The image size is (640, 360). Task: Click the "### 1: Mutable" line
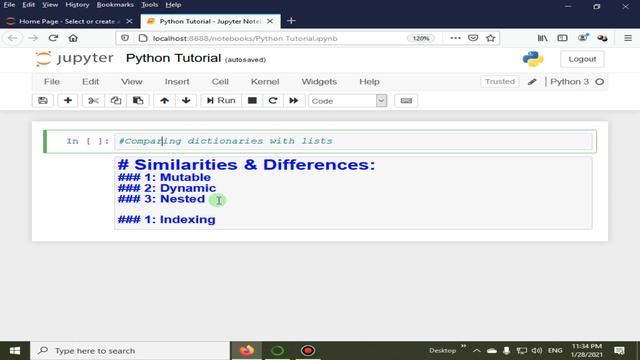164,177
